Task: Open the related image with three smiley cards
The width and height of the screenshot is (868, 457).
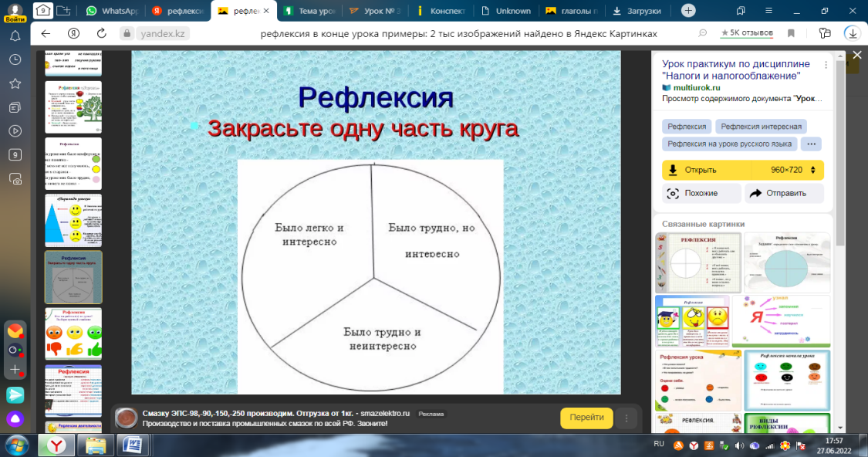Action: [x=693, y=321]
